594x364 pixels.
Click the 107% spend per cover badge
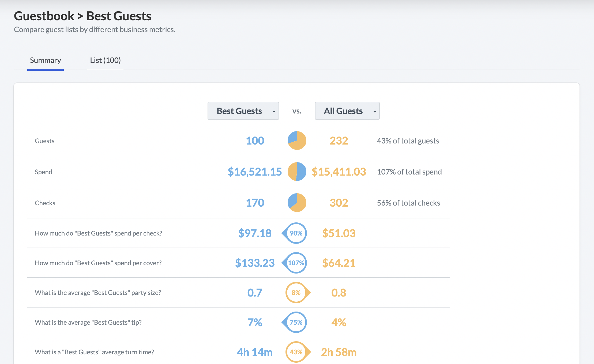(x=294, y=263)
